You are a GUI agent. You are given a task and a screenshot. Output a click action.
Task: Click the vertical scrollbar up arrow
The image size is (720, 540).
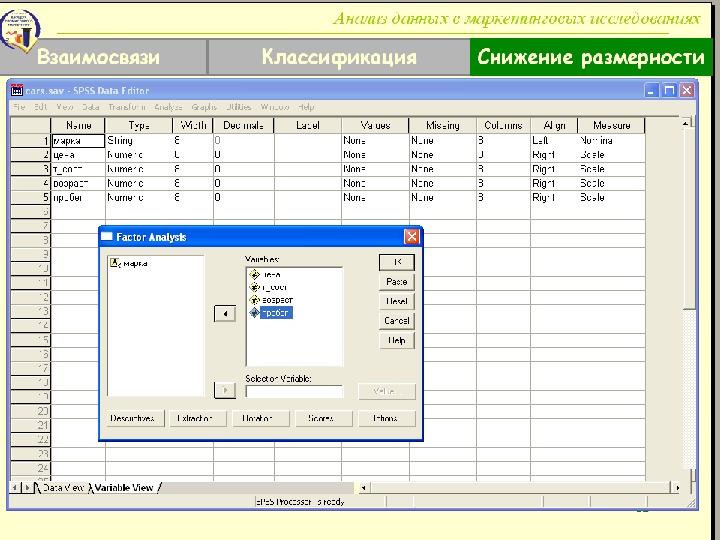686,123
